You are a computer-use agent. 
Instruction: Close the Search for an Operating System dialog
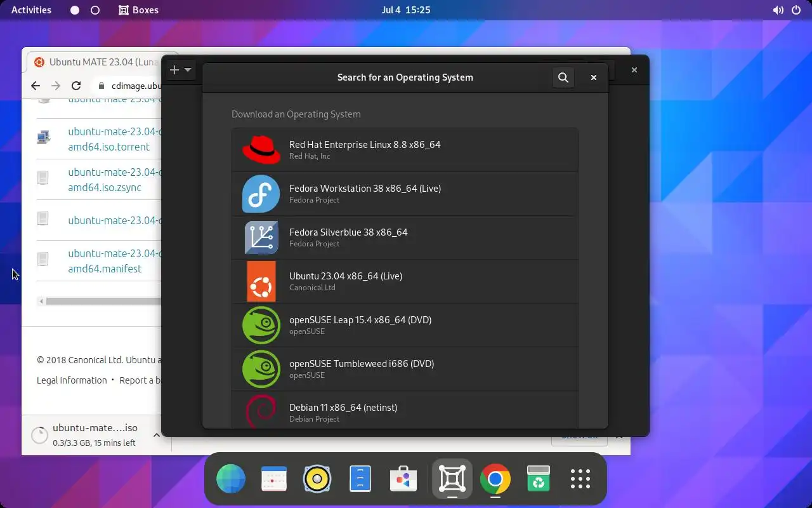(594, 77)
